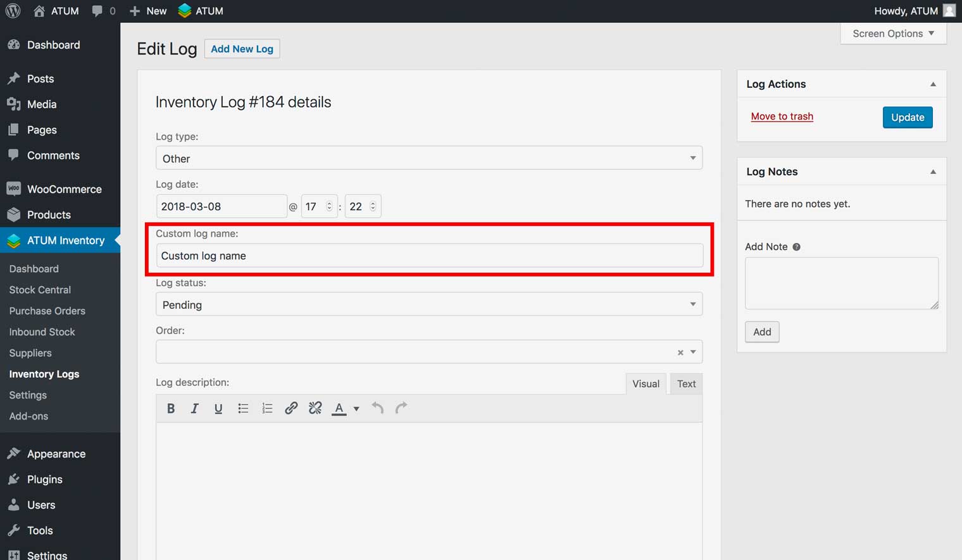The width and height of the screenshot is (962, 560).
Task: Open the ATUM Inventory menu
Action: pos(60,240)
